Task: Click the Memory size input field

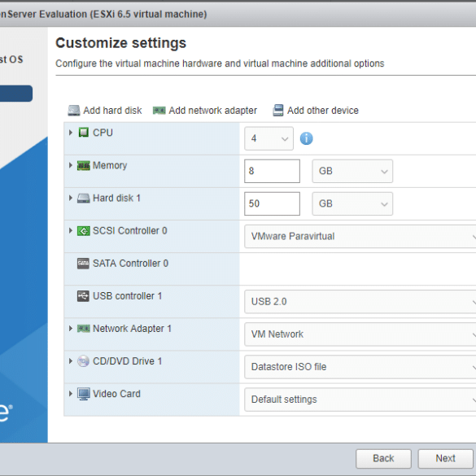Action: click(x=272, y=171)
